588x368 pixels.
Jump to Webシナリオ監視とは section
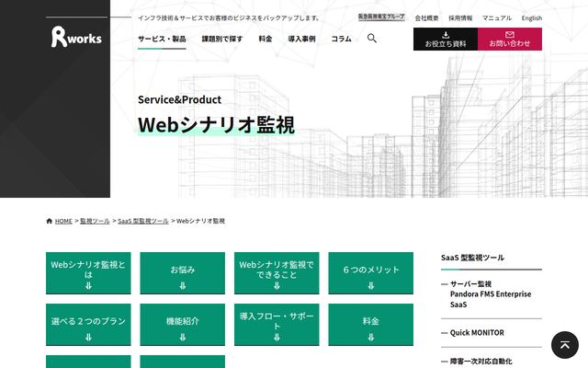click(88, 273)
